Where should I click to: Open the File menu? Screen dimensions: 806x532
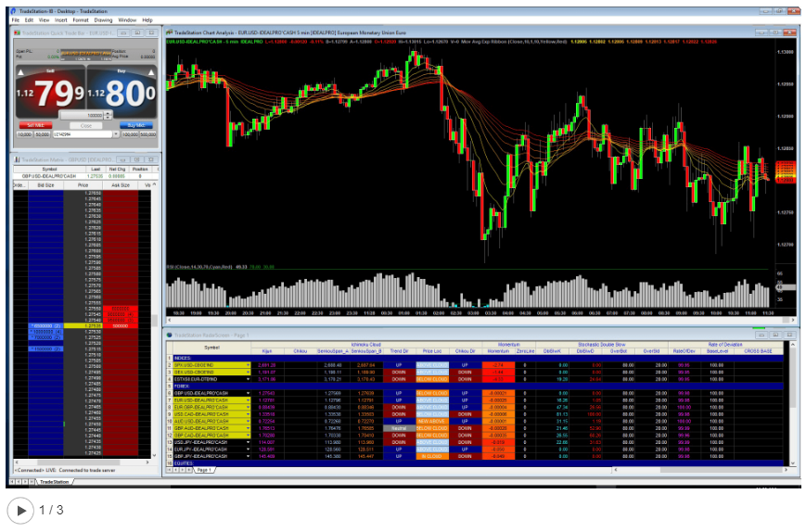(16, 20)
